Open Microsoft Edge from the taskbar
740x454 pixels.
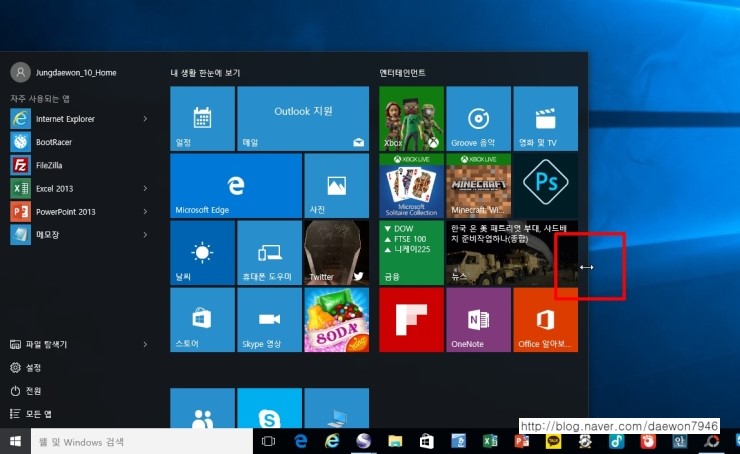click(x=300, y=441)
